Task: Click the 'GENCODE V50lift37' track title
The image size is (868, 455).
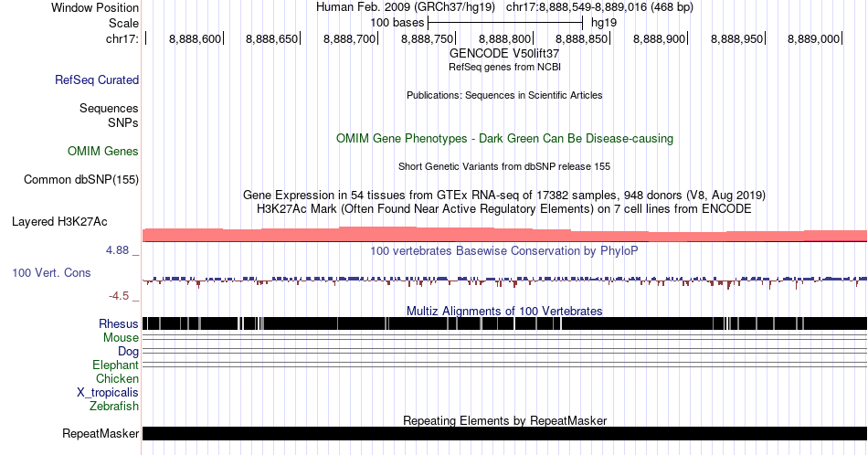Action: 504,54
